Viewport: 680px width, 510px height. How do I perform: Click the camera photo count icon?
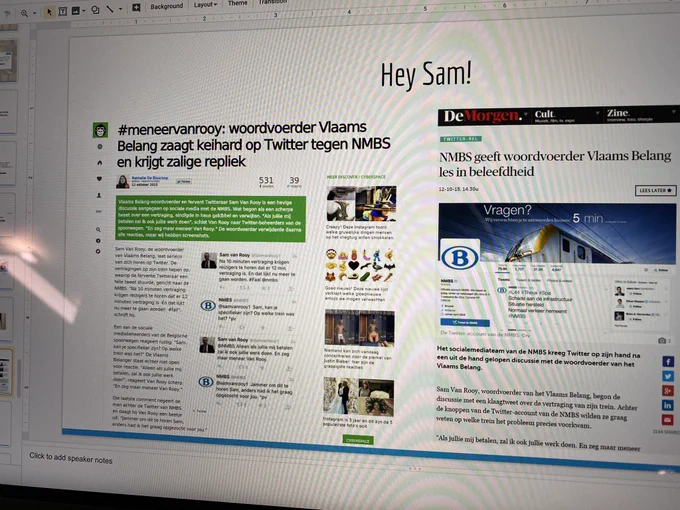(664, 340)
